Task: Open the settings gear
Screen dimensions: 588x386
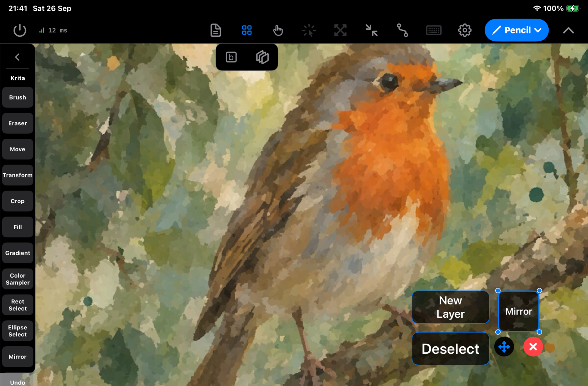Action: (465, 30)
